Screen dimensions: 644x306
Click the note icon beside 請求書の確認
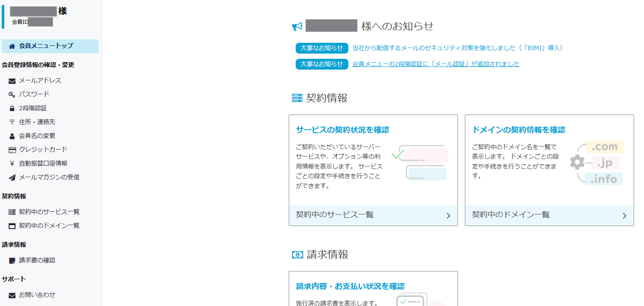point(12,261)
